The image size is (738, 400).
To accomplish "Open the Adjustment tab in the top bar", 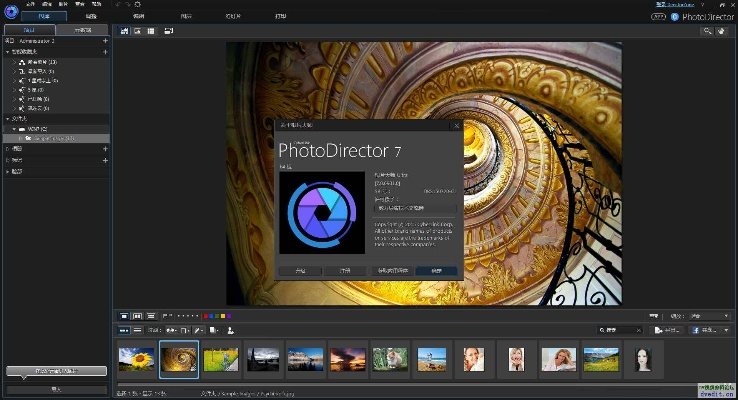I will click(92, 17).
